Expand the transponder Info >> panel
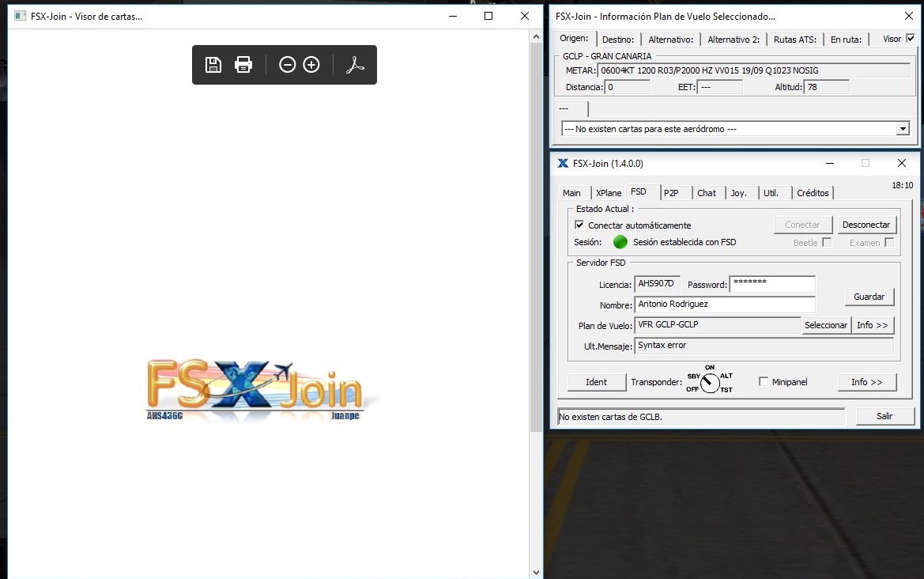The image size is (924, 579). (866, 382)
